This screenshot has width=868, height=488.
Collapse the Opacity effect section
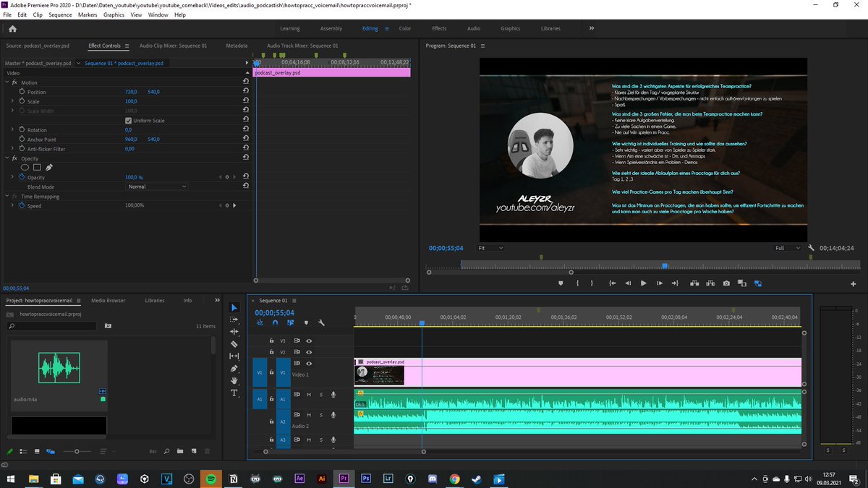pos(7,158)
